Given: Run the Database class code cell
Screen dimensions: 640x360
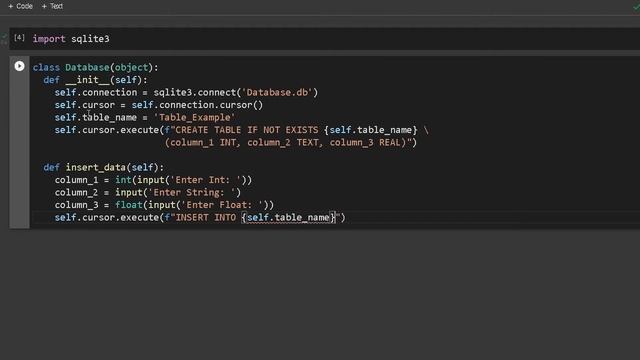Looking at the screenshot, I should [x=19, y=66].
